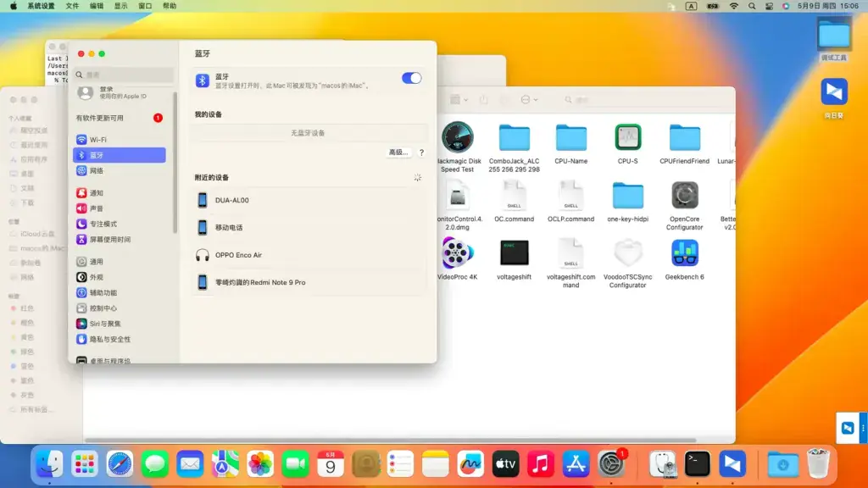Open 文件 menu in menu bar
Viewport: 868px width, 488px height.
(73, 6)
